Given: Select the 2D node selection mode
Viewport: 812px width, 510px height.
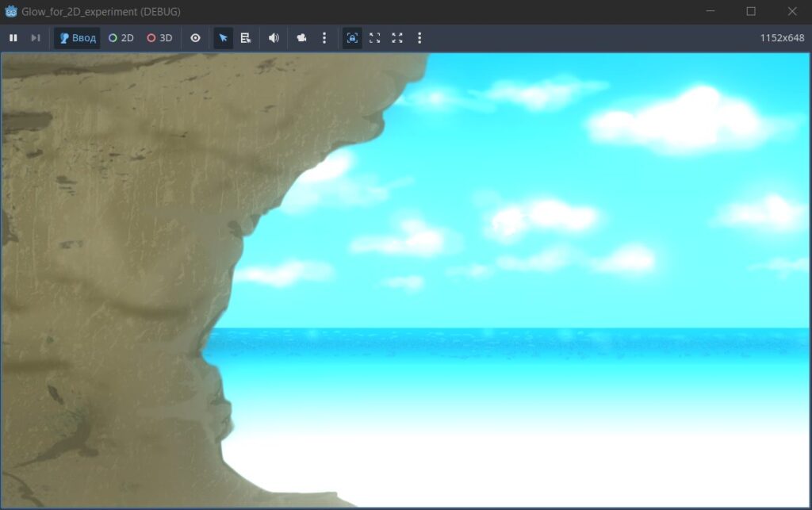Looking at the screenshot, I should (121, 38).
